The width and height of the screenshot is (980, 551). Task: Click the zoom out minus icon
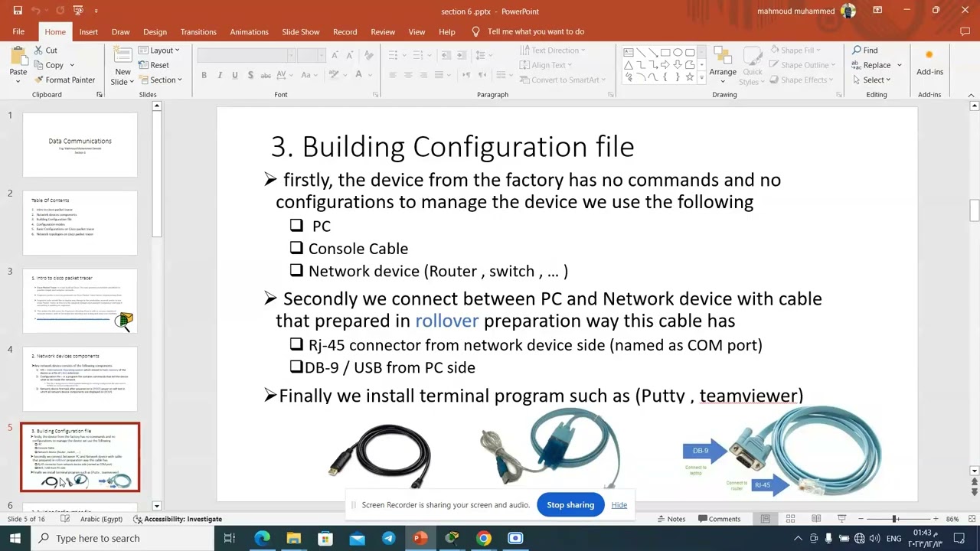coord(861,519)
